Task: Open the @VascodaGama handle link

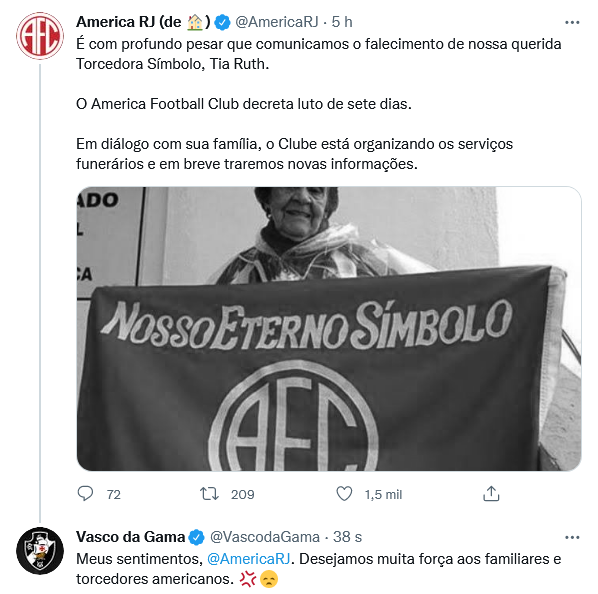Action: click(265, 537)
